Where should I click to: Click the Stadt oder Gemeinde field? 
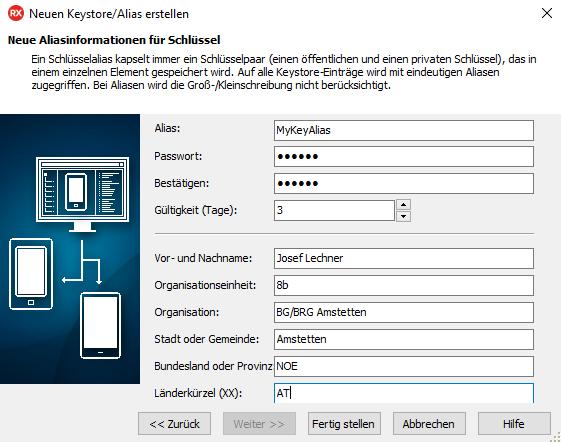[x=404, y=339]
